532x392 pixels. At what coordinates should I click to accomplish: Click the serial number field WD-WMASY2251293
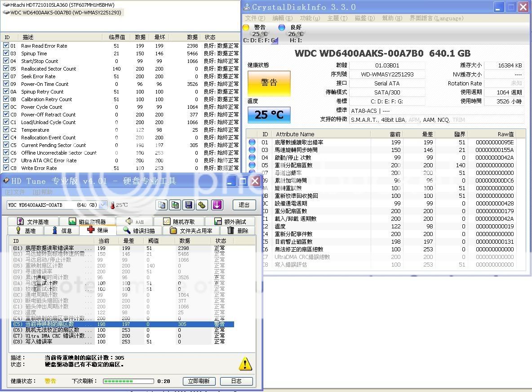click(387, 74)
